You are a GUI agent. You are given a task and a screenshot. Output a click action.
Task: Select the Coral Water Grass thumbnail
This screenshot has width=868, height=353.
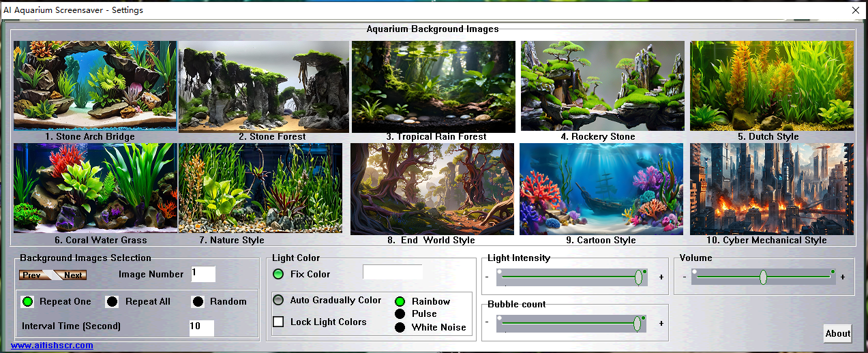click(96, 188)
